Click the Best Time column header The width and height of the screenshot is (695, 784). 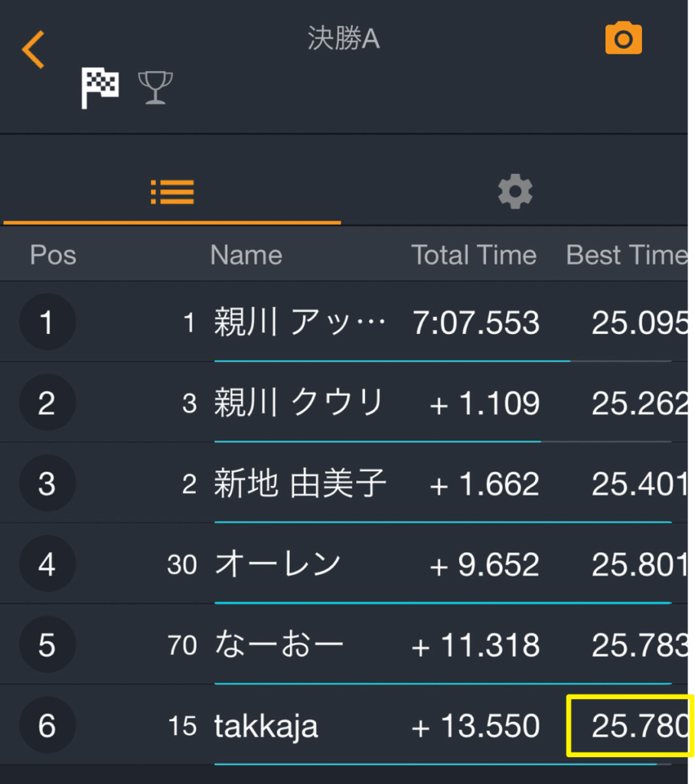pyautogui.click(x=626, y=255)
